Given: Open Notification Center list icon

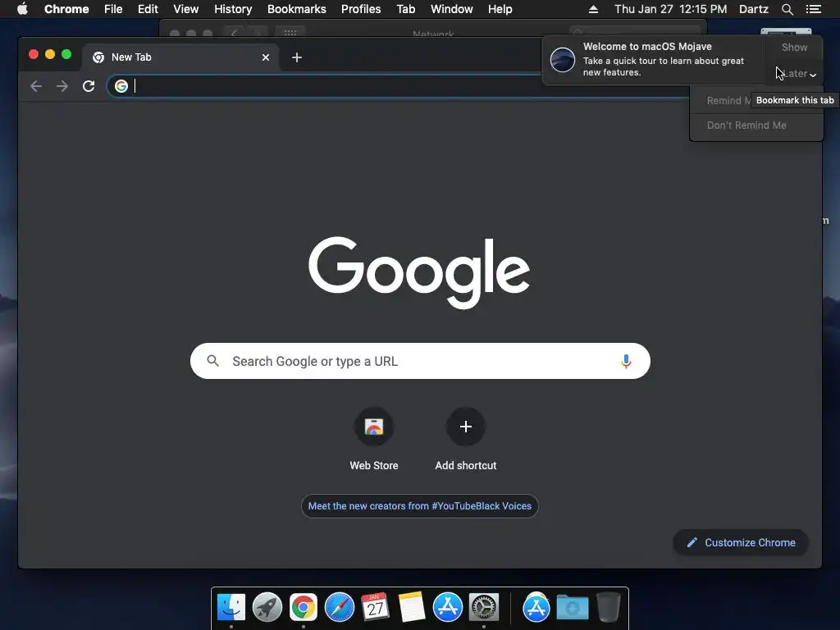Looking at the screenshot, I should (813, 9).
